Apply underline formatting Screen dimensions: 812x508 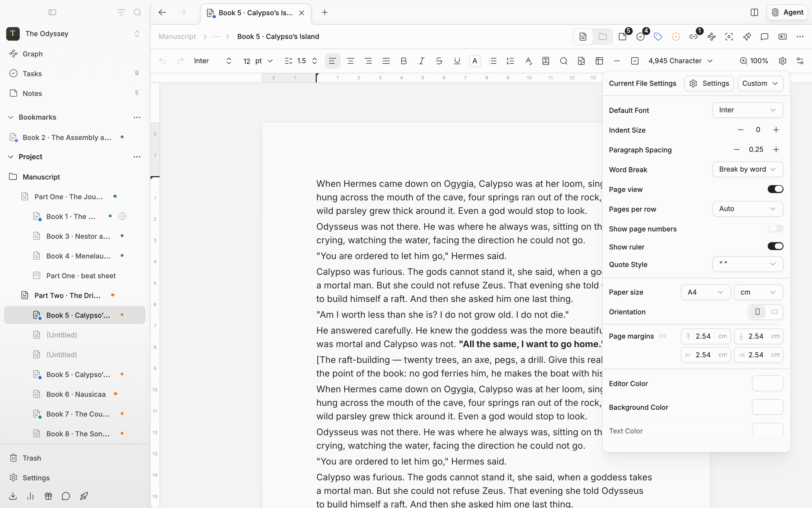coord(457,61)
